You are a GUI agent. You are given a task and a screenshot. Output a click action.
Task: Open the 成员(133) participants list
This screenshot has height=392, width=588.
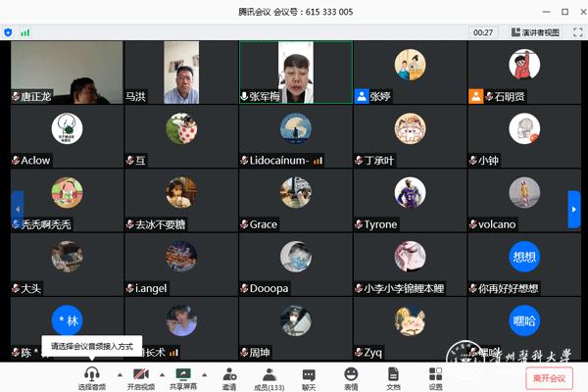[x=269, y=374]
